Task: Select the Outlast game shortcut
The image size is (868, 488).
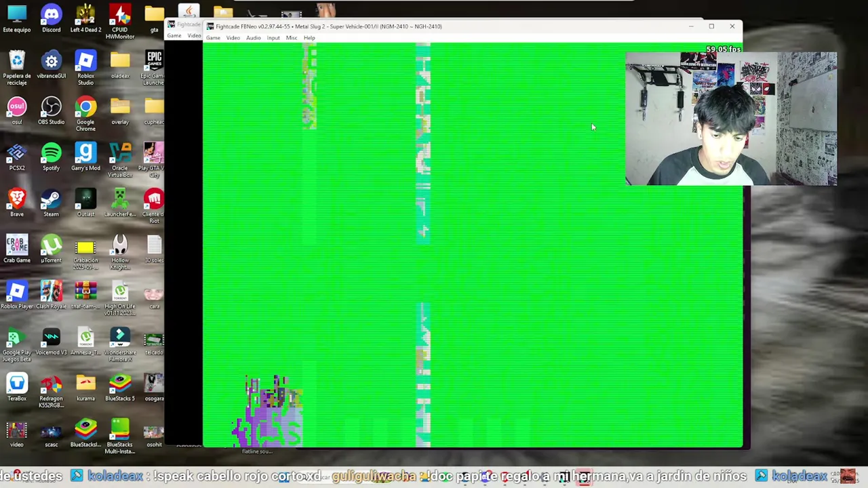Action: 85,203
